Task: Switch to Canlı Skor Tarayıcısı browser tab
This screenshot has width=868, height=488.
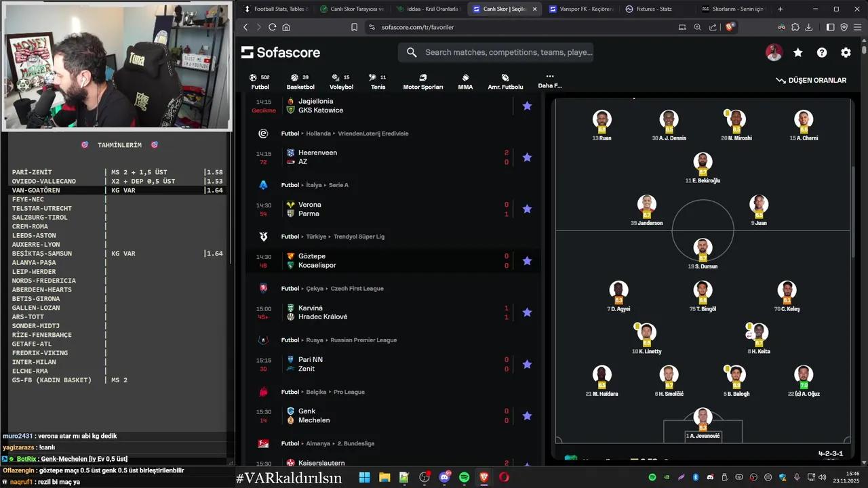Action: click(x=351, y=9)
